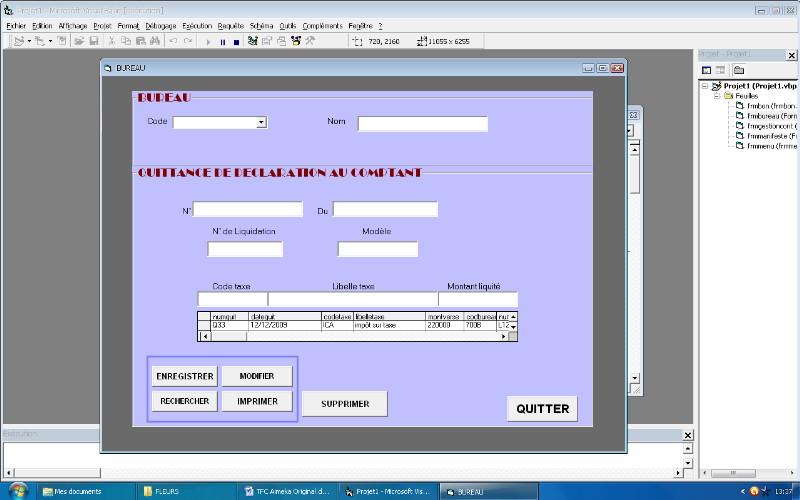Click the ENREGISTRER button

pos(184,376)
